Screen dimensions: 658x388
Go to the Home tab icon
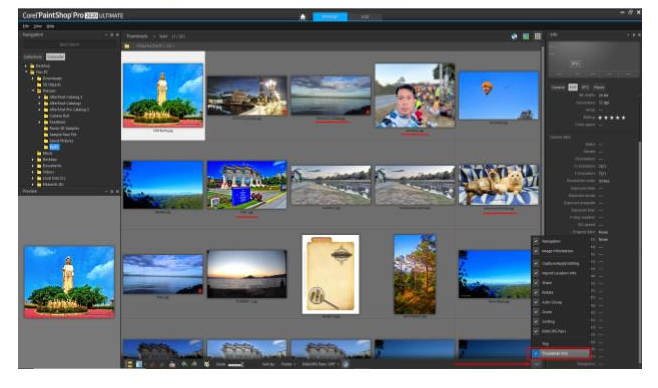click(x=303, y=17)
